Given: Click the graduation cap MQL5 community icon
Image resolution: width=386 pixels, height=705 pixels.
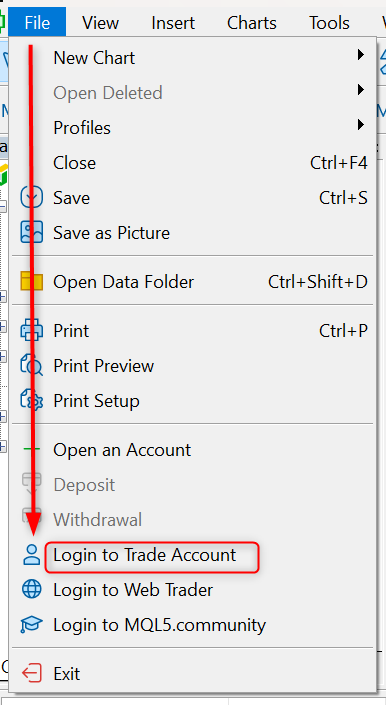Looking at the screenshot, I should click(x=31, y=625).
